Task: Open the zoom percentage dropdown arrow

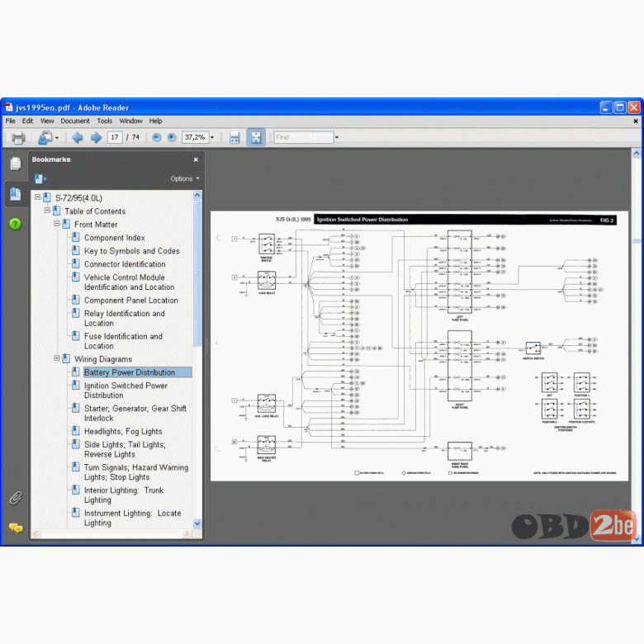Action: coord(212,137)
